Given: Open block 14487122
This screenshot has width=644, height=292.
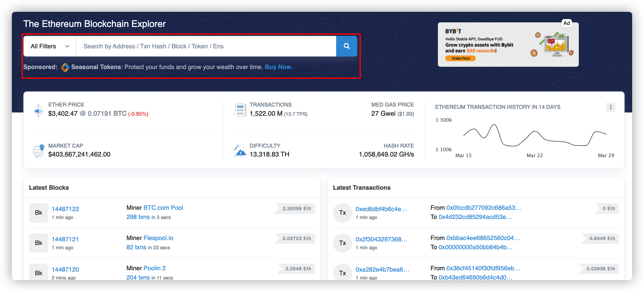Looking at the screenshot, I should coord(66,209).
